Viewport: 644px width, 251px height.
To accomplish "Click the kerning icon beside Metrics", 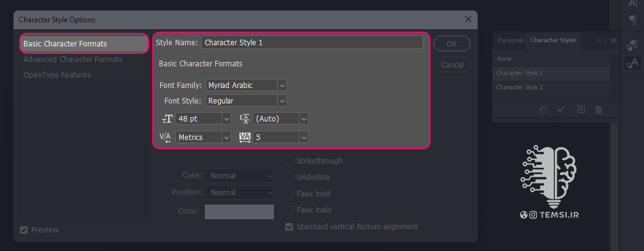I will click(165, 137).
